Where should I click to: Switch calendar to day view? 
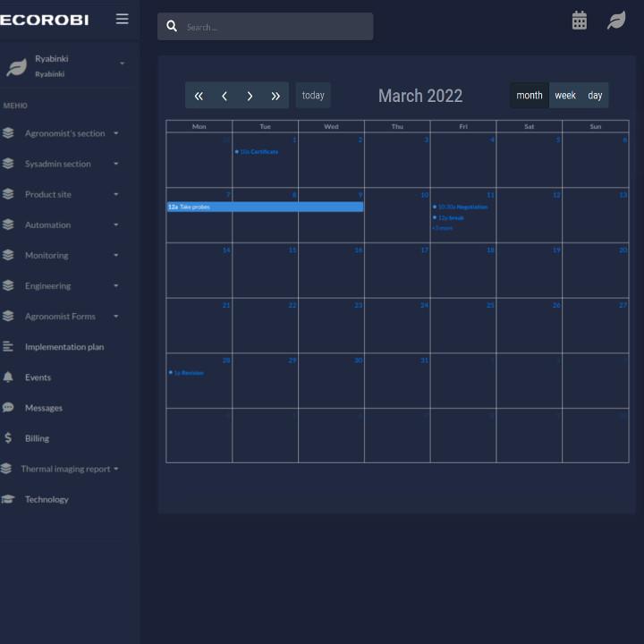click(x=595, y=96)
